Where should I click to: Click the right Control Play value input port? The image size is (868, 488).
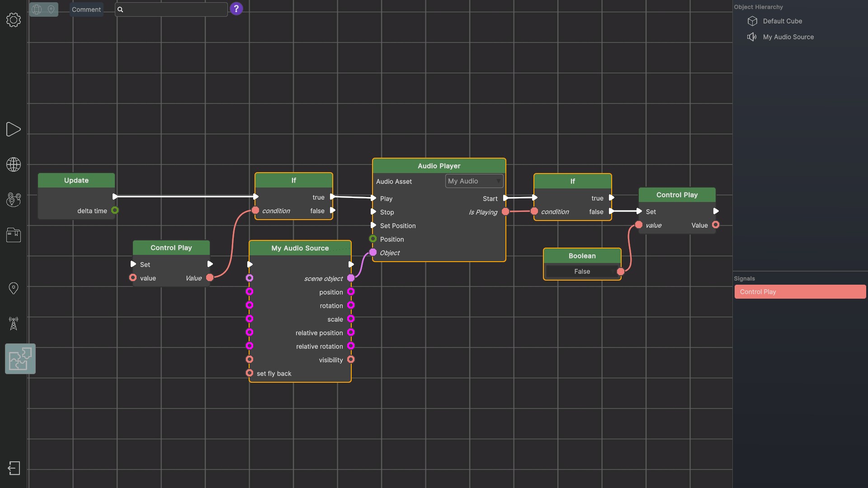pyautogui.click(x=639, y=225)
